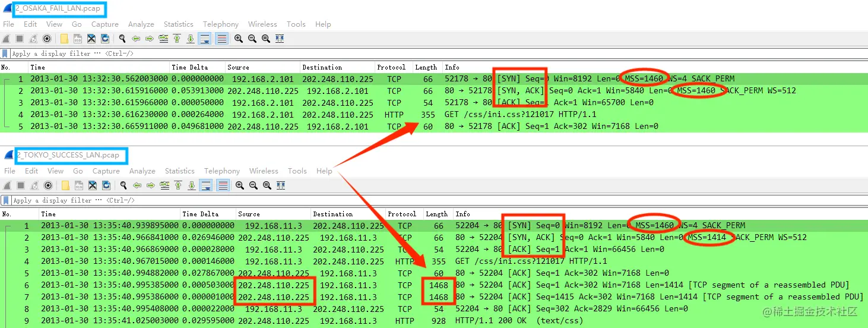Image resolution: width=868 pixels, height=328 pixels.
Task: Select TOKYO packet 8 Ack=2829 row
Action: tap(434, 308)
